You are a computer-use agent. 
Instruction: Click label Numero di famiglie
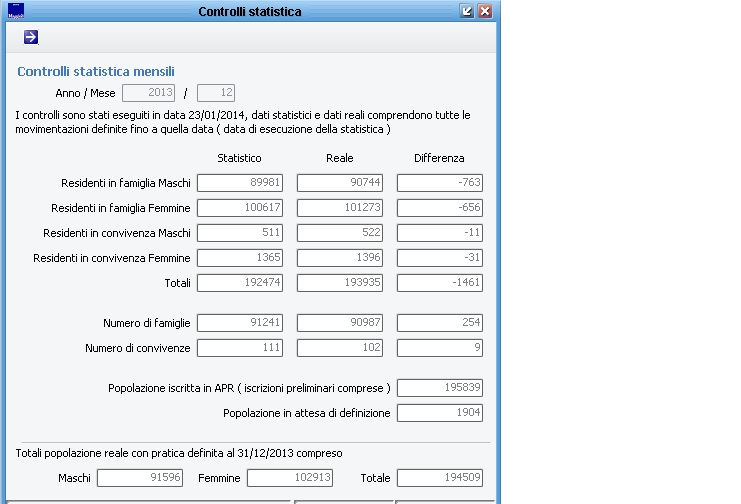[x=147, y=323]
